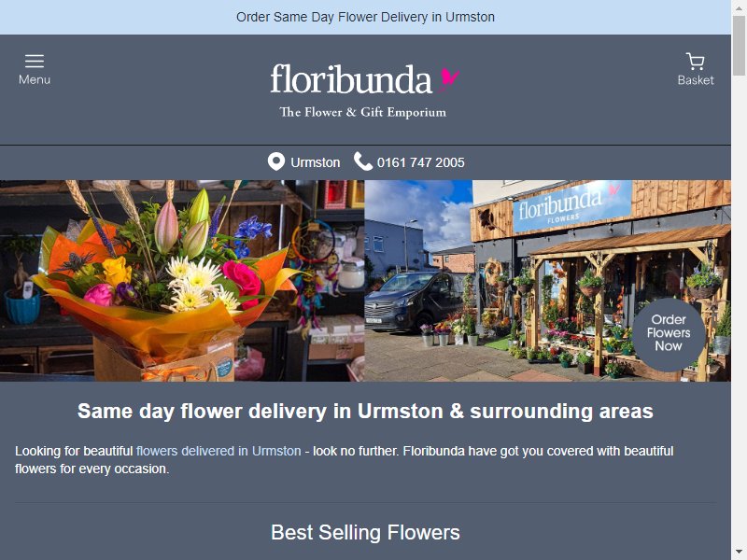Viewport: 747px width, 560px height.
Task: Click the floribunda logo text
Action: click(351, 79)
